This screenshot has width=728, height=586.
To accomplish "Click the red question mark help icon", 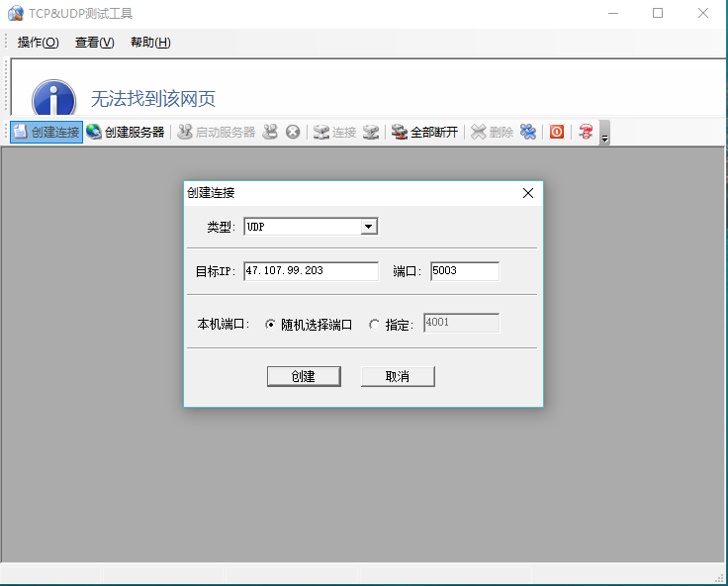I will [586, 132].
